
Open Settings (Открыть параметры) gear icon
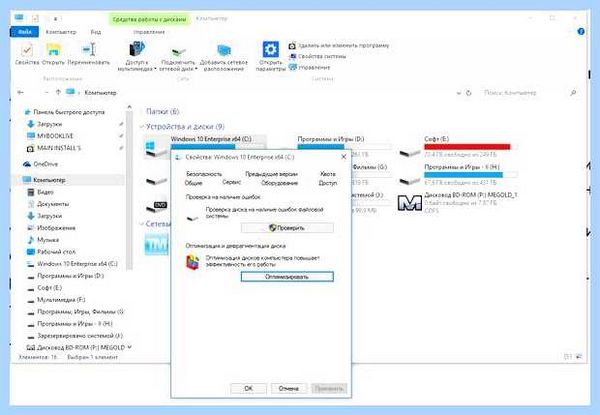(x=270, y=50)
